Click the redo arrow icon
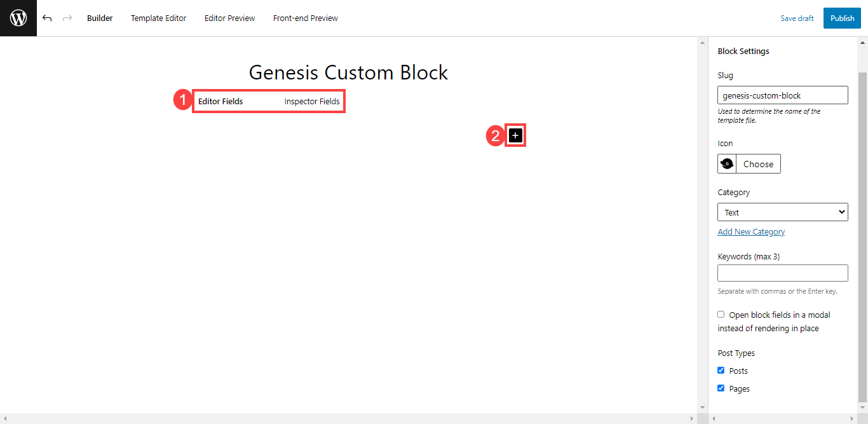Image resolution: width=868 pixels, height=424 pixels. (x=67, y=18)
